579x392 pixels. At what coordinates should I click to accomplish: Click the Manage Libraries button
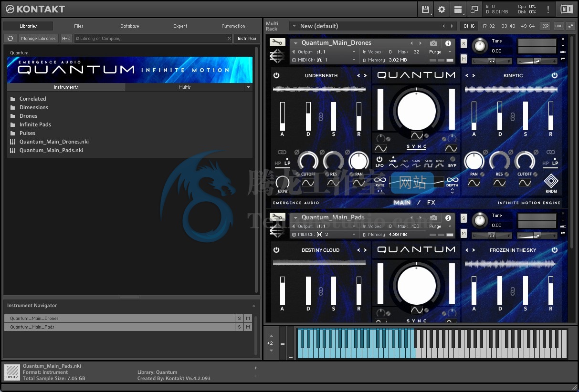39,38
